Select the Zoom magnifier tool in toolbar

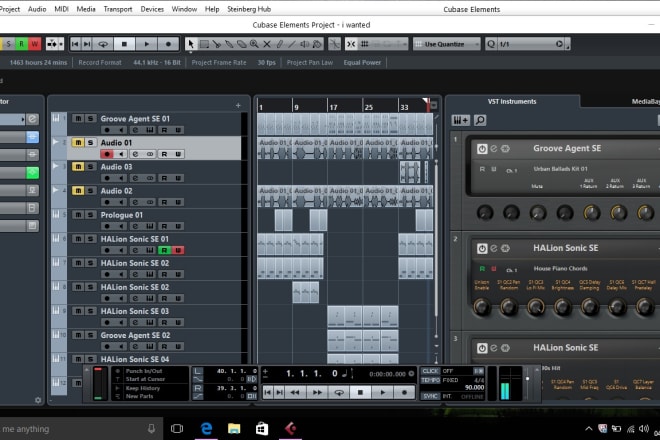click(x=254, y=44)
